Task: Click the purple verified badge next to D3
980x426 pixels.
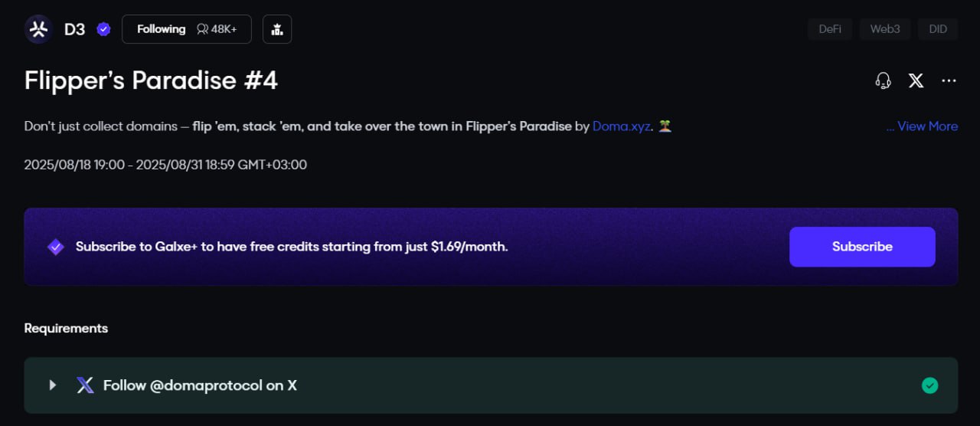Action: pos(103,29)
